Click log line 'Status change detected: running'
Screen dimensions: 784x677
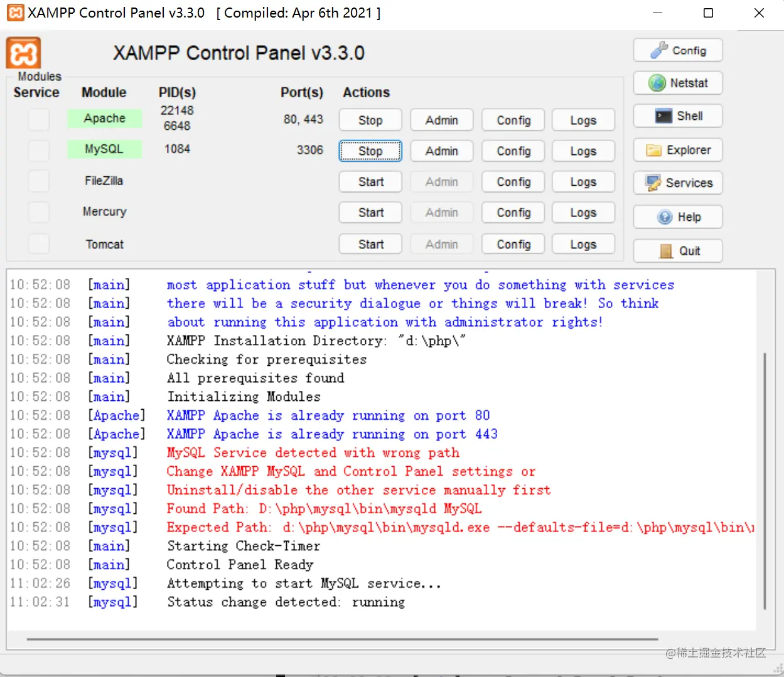(x=286, y=602)
